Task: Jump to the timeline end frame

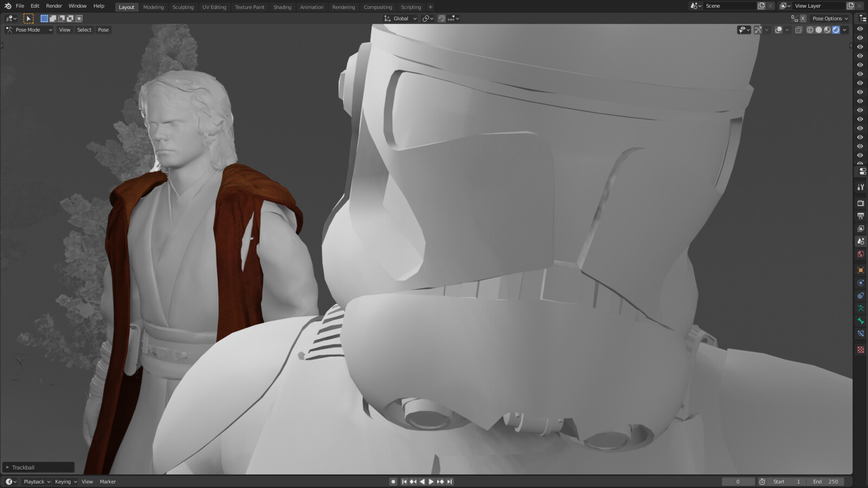Action: [449, 481]
